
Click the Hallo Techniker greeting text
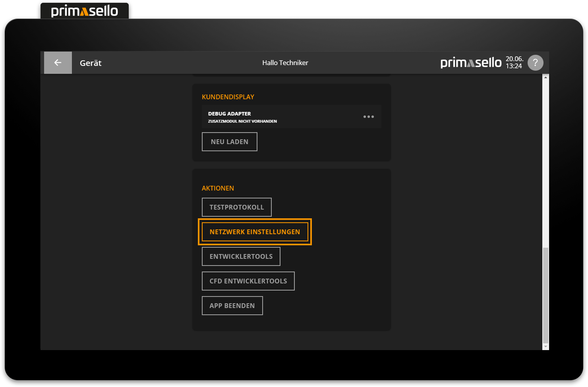coord(285,62)
